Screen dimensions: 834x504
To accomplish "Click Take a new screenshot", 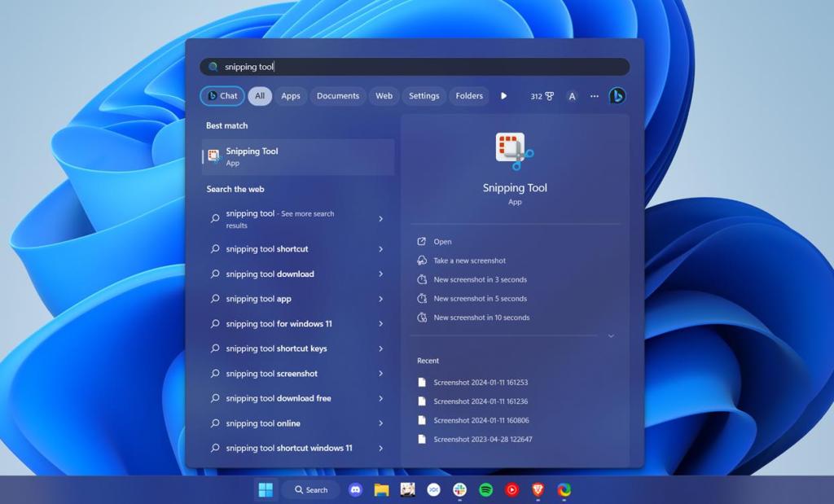I will click(x=468, y=261).
